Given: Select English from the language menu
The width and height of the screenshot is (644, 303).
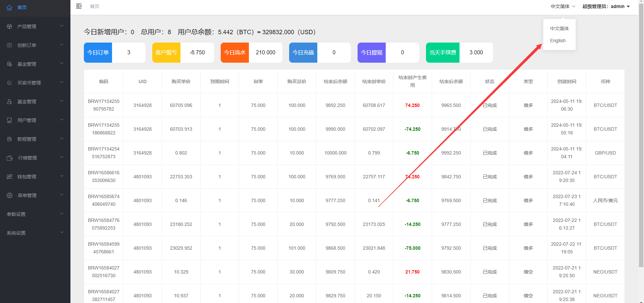Looking at the screenshot, I should click(x=557, y=41).
